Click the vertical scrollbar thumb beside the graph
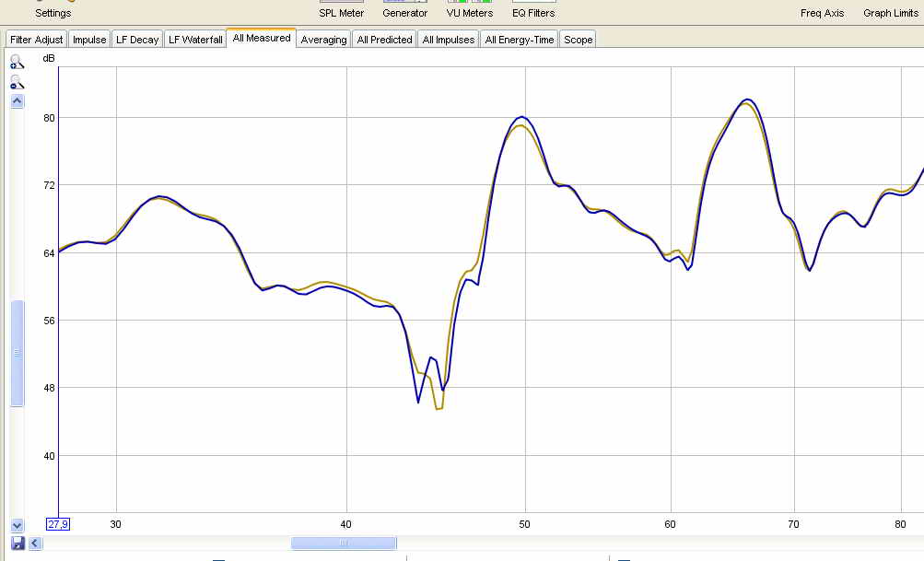The height and width of the screenshot is (561, 924). coord(18,353)
